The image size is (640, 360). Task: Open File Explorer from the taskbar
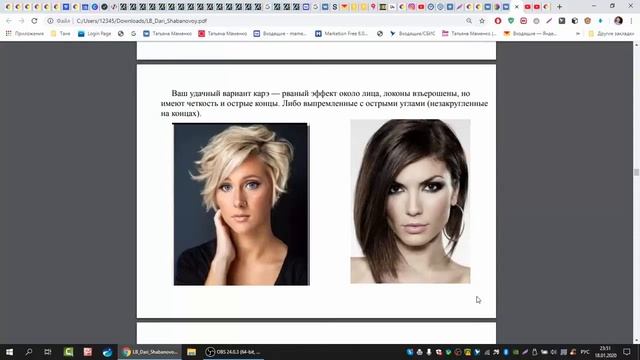[191, 352]
